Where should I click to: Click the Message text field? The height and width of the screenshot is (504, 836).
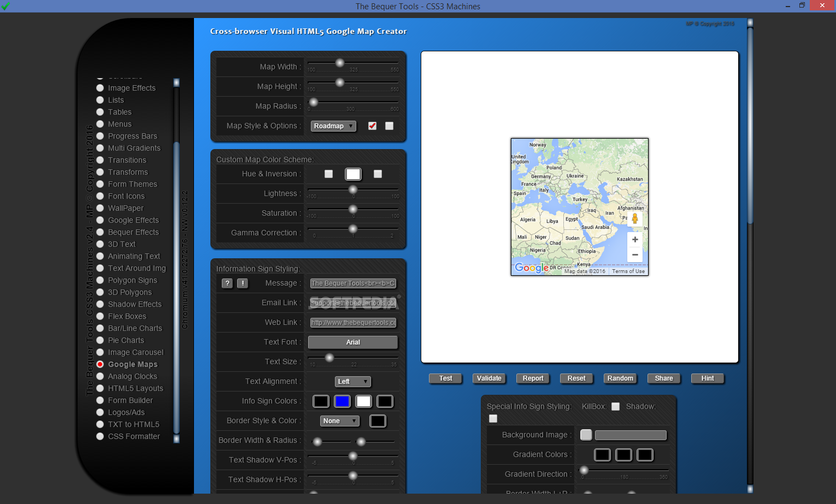click(353, 283)
